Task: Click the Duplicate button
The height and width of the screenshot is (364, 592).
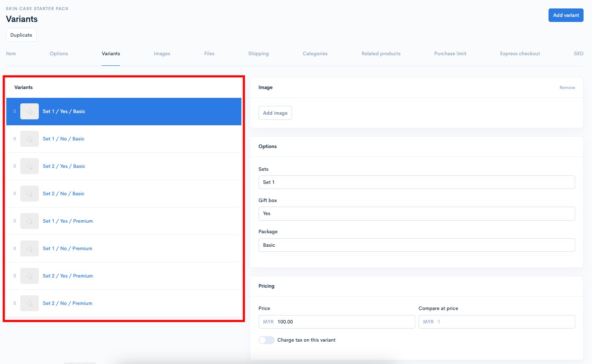Action: click(21, 35)
